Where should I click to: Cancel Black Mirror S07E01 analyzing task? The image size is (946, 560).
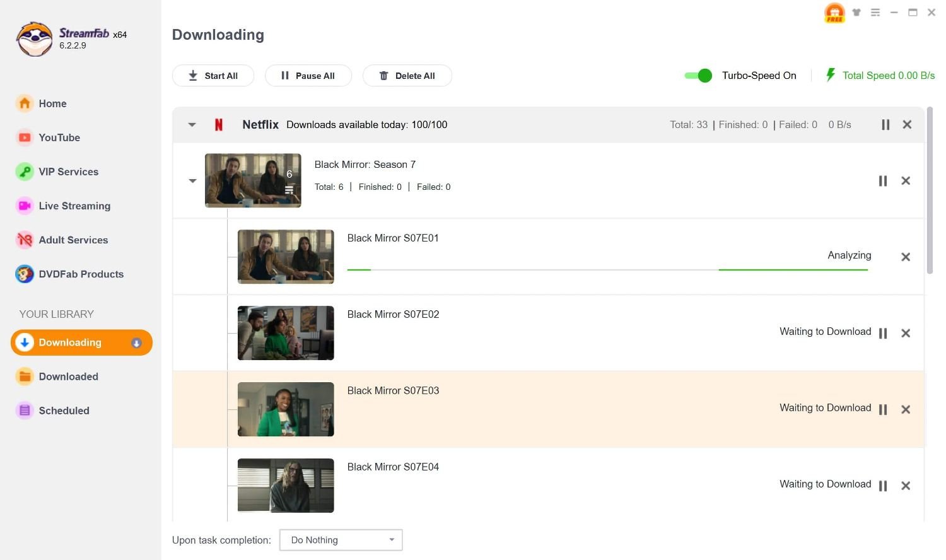pos(906,257)
